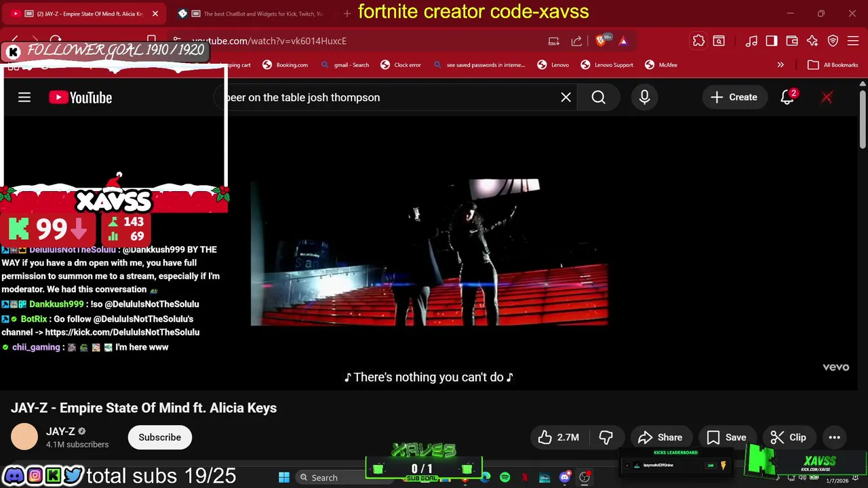Click the "4.1M subscribers" text

[77, 445]
